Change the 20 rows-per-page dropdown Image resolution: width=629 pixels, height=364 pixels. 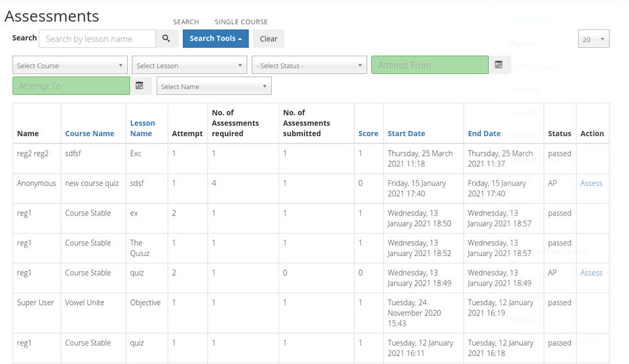tap(594, 39)
